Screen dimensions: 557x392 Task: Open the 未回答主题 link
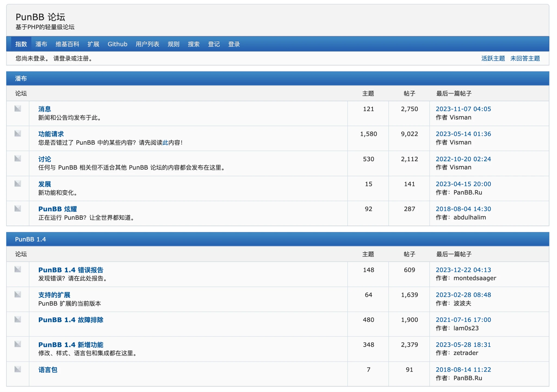click(x=525, y=58)
